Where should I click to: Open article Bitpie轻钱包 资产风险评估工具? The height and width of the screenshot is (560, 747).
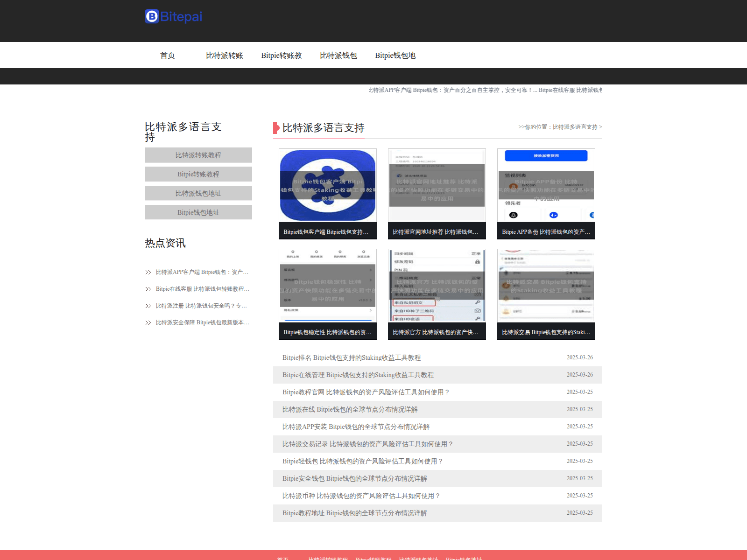pos(363,461)
